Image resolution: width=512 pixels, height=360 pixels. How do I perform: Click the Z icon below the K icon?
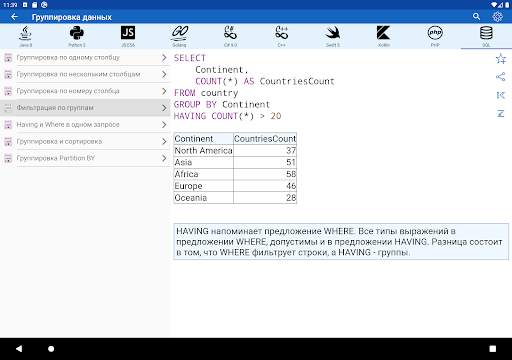click(x=501, y=114)
